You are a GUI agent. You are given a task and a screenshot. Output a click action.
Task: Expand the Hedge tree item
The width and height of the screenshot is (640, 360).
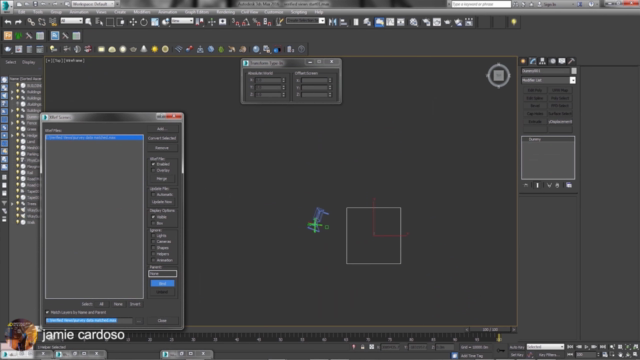pyautogui.click(x=12, y=135)
